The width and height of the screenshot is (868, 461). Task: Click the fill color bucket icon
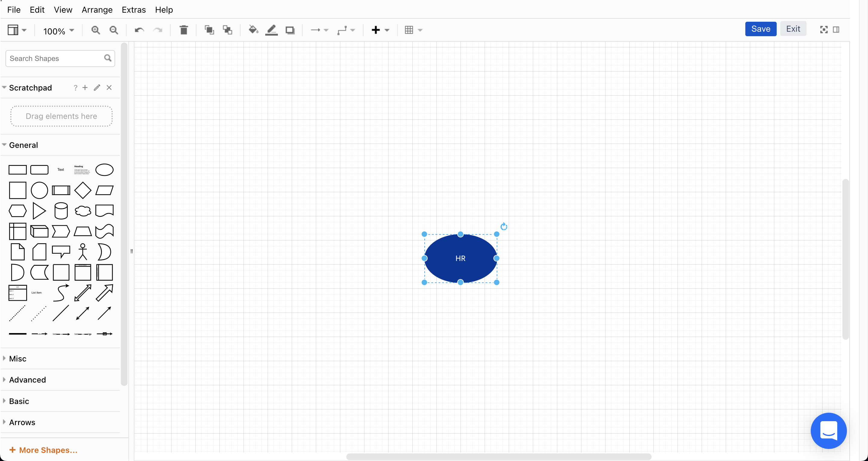click(x=253, y=30)
